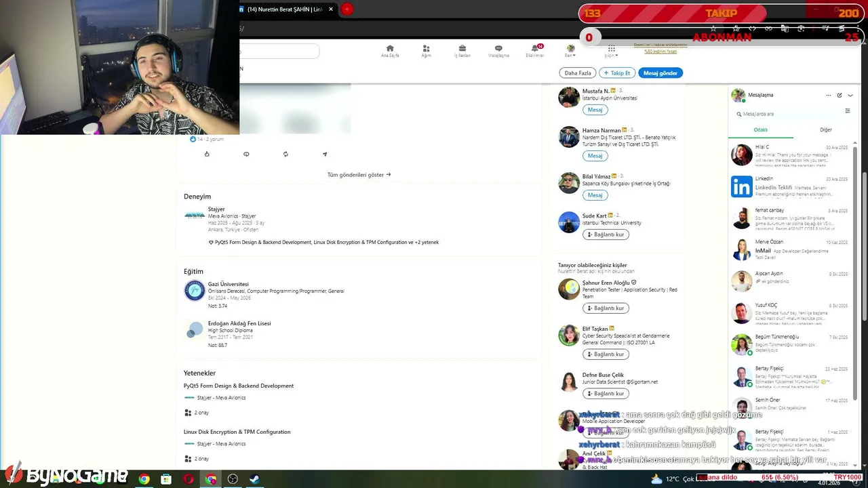Open Meva Avionics company logo
This screenshot has width=868, height=488.
(195, 215)
